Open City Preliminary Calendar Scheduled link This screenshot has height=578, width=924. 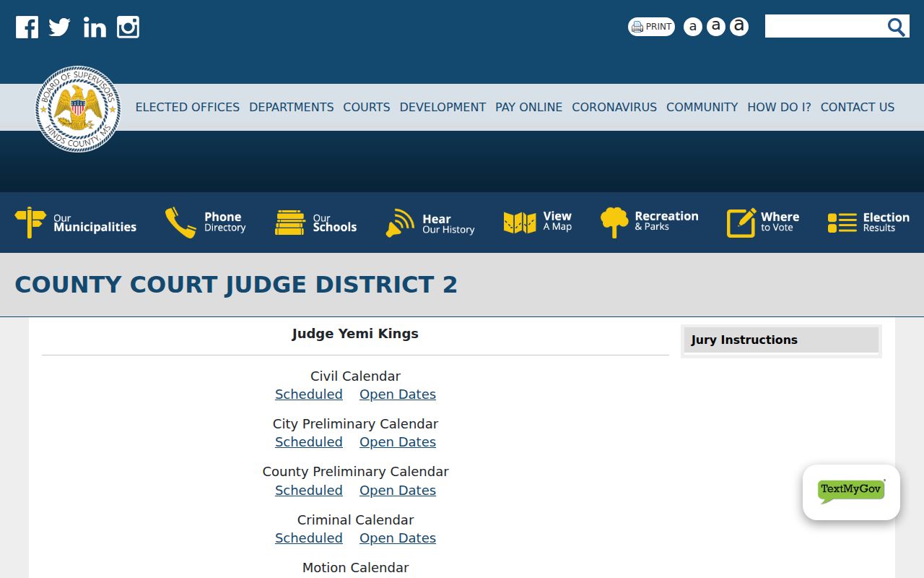pos(309,442)
